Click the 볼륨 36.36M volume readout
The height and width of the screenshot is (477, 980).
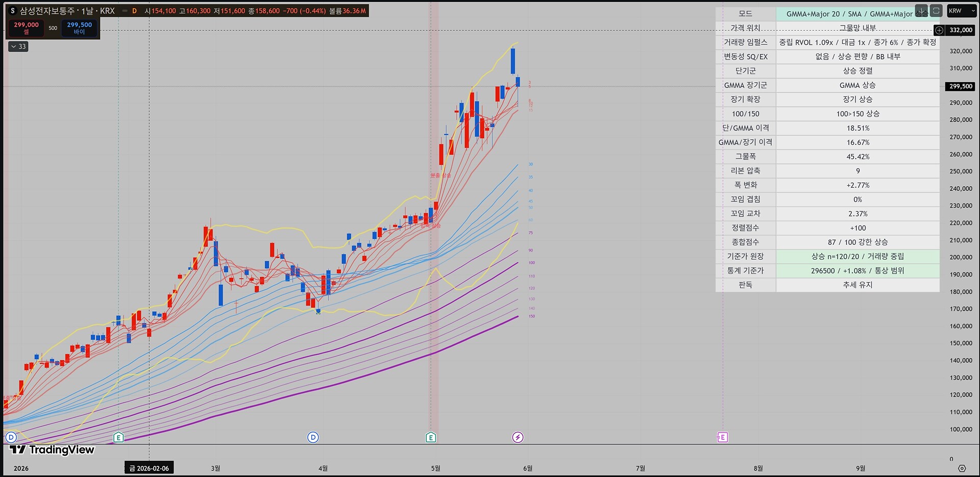click(x=348, y=11)
